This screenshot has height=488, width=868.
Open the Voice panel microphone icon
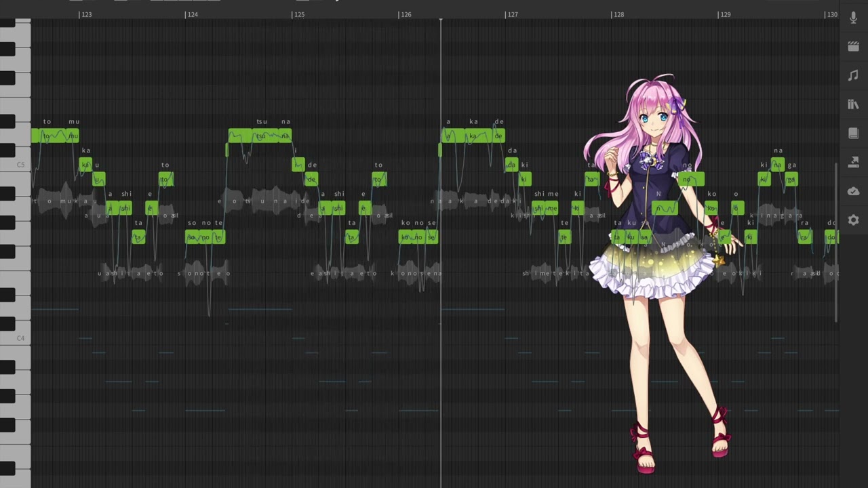pyautogui.click(x=853, y=18)
